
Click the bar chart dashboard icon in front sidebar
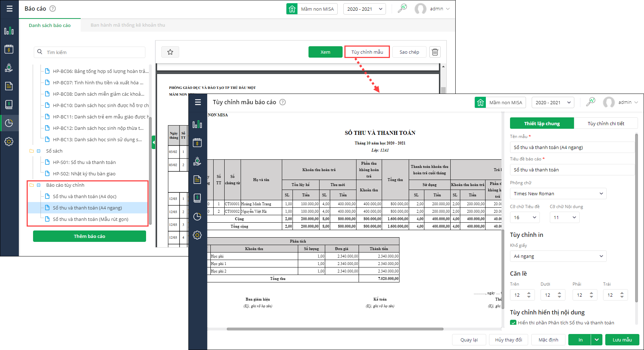197,124
